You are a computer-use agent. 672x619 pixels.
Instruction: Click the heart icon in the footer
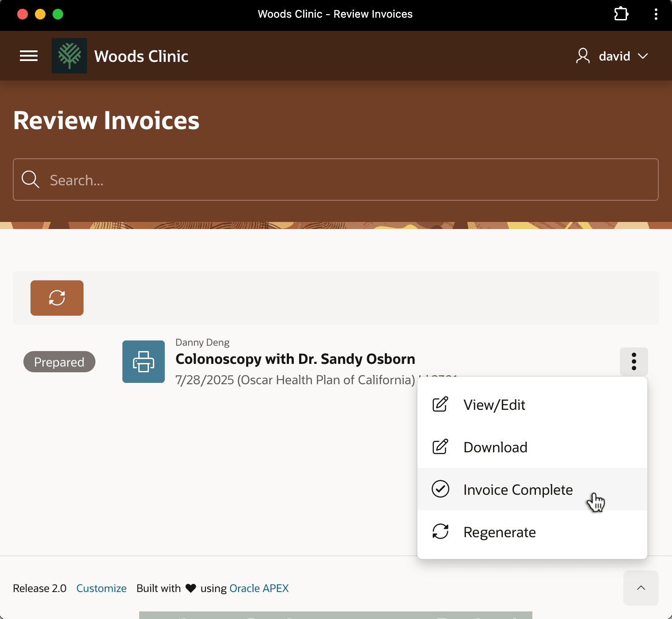pos(191,588)
